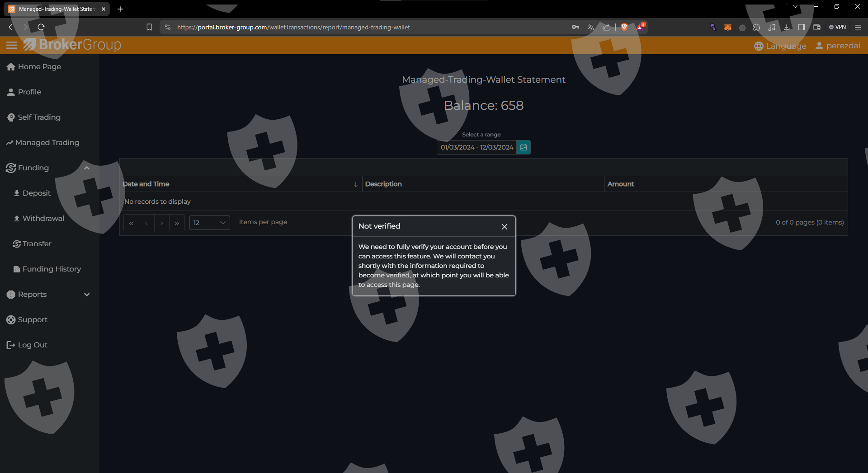868x473 pixels.
Task: Go to Managed Trading in sidebar
Action: click(47, 143)
